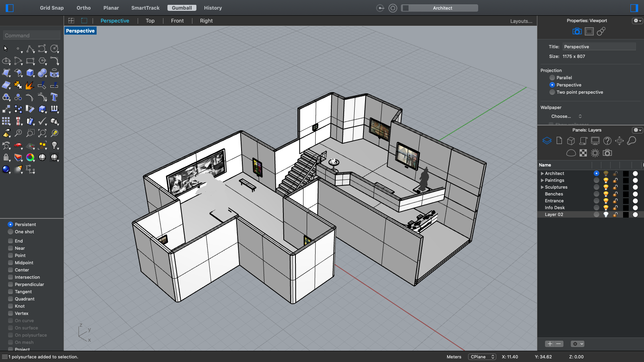The image size is (644, 362).
Task: Enable the Midpoint object snap
Action: [x=10, y=263]
